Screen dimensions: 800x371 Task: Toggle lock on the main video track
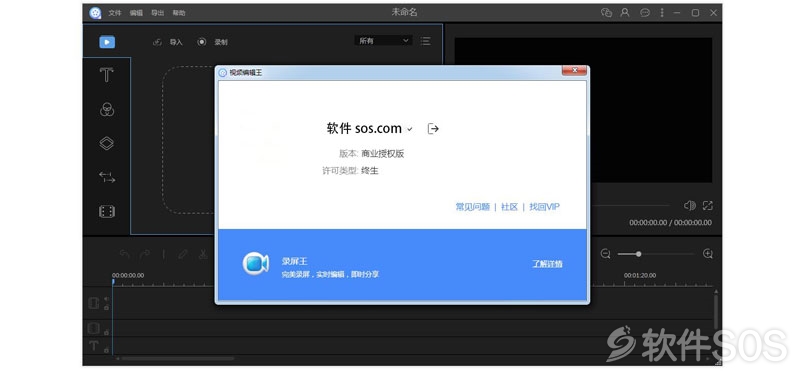(106, 307)
